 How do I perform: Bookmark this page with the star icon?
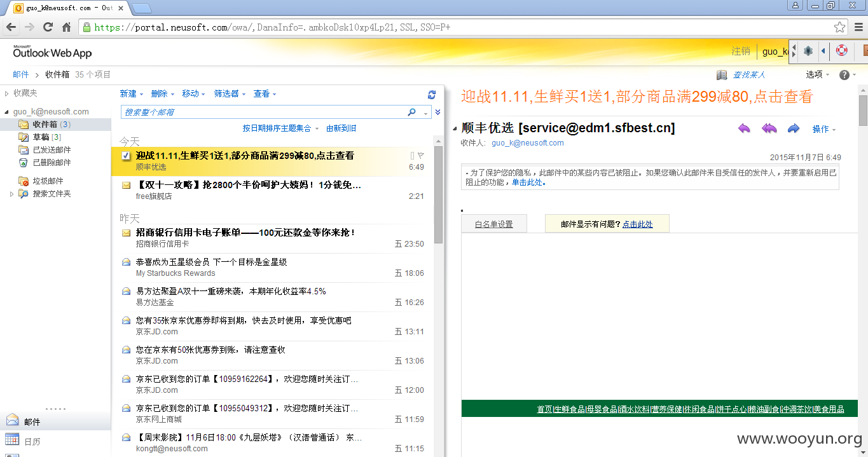840,27
